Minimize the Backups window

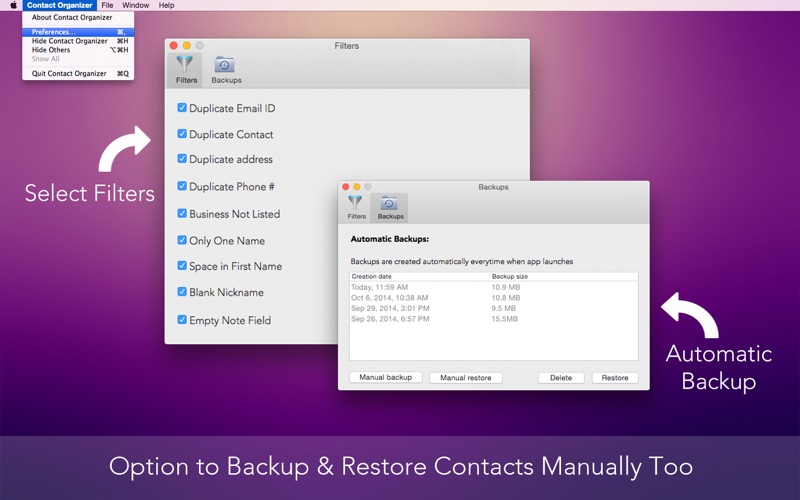point(357,187)
